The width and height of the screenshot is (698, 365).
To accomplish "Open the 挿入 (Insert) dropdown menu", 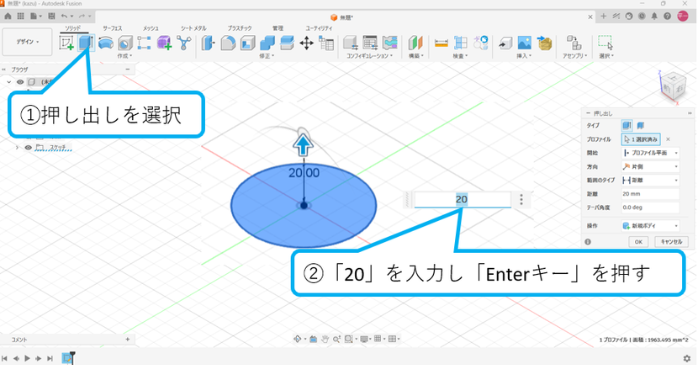I will (x=524, y=56).
